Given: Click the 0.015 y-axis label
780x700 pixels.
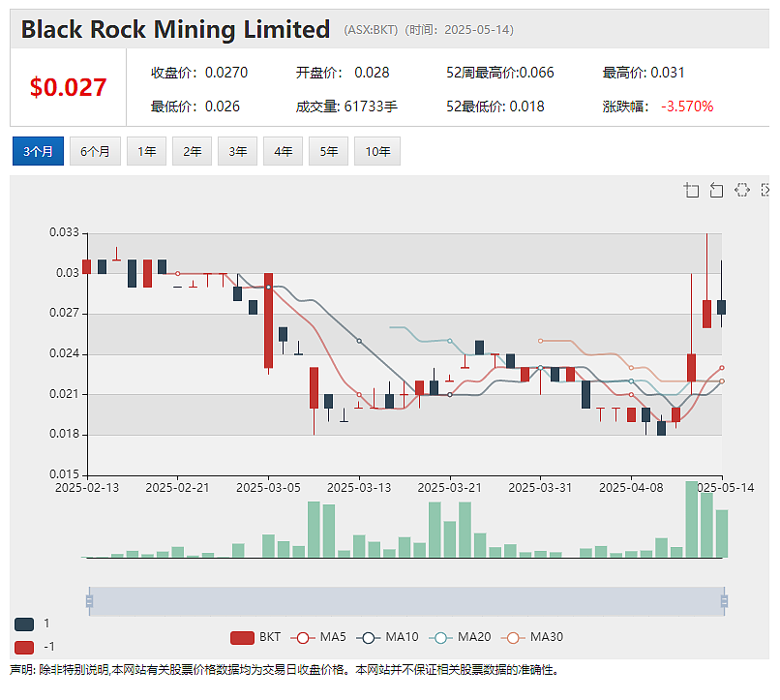Looking at the screenshot, I should tap(64, 474).
